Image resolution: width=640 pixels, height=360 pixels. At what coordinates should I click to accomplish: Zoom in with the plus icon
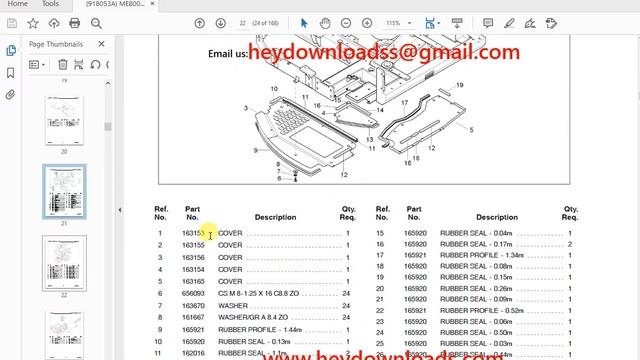coord(367,23)
